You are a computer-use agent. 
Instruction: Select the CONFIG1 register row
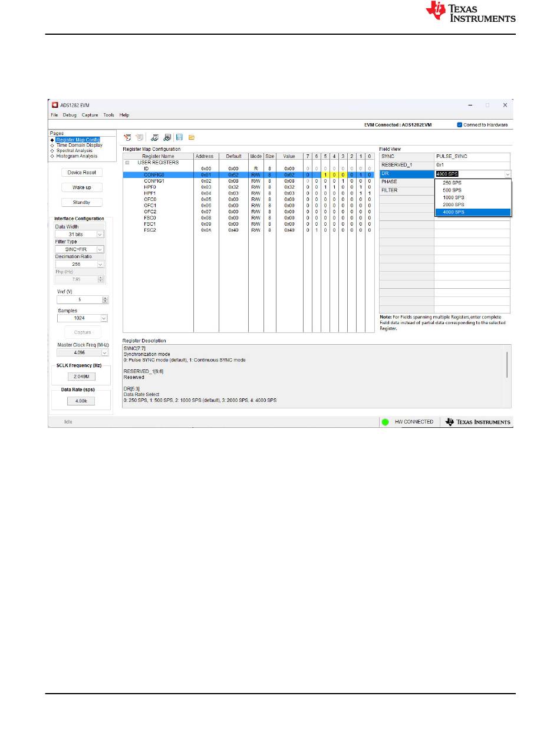[x=248, y=181]
